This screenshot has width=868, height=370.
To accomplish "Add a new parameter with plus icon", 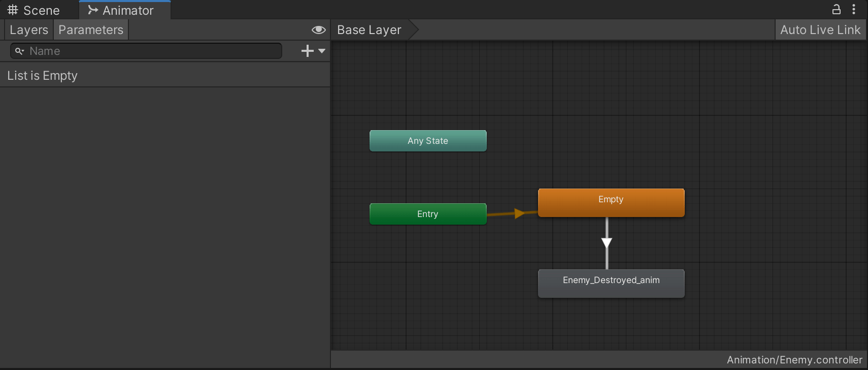I will [x=307, y=51].
